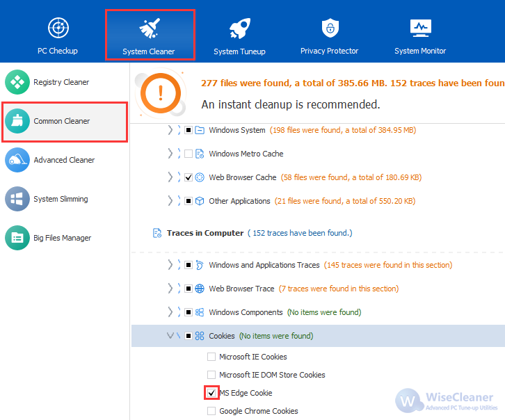Screen dimensions: 505x420
Task: Click the Windows Metro Cache document icon
Action: click(200, 154)
